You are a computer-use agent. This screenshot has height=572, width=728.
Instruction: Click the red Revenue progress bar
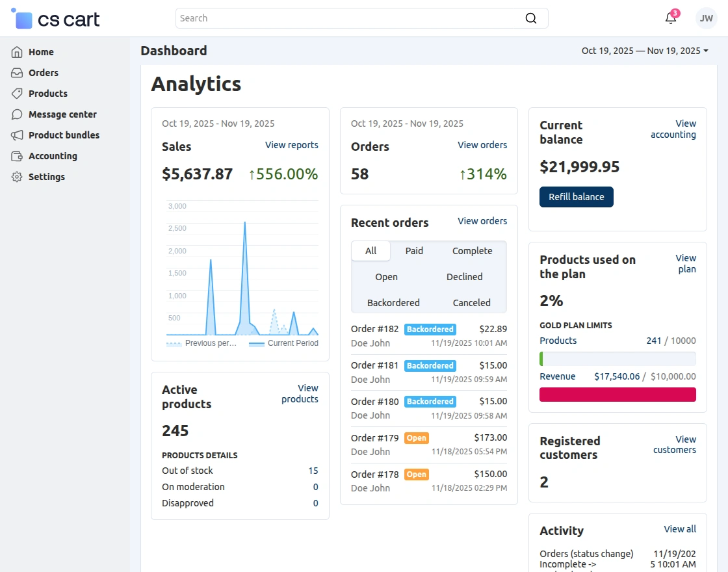point(617,395)
